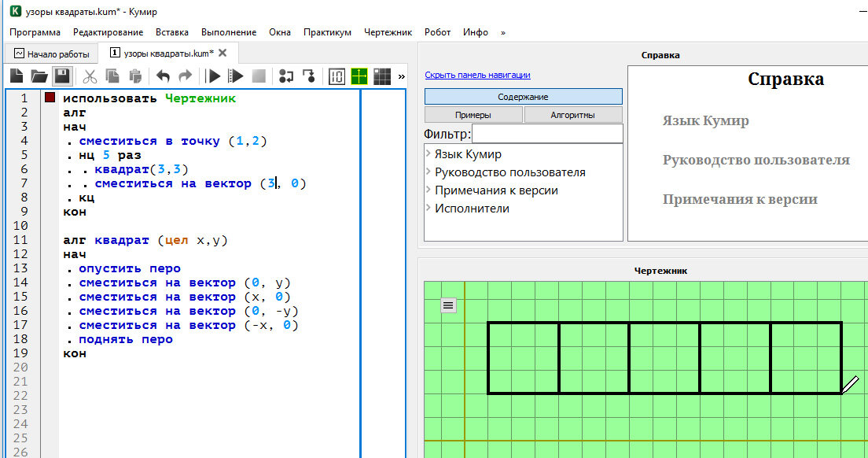This screenshot has height=458, width=868.
Task: Step over with the two-dots arrow icon
Action: coord(285,76)
